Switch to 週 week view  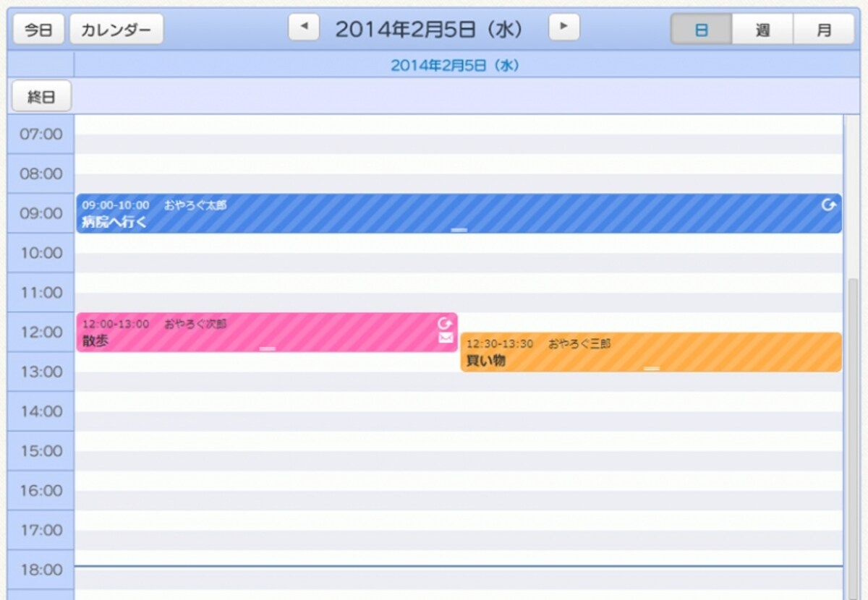762,30
